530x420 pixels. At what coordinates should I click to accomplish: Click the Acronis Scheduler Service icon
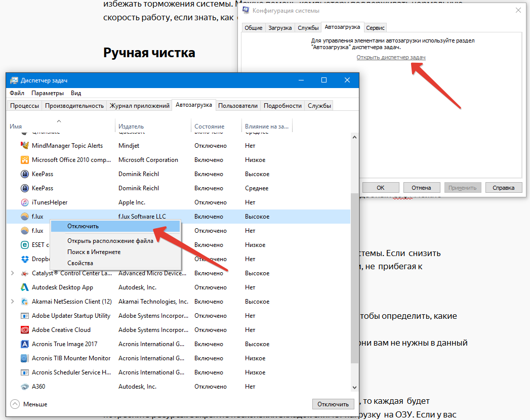click(25, 373)
